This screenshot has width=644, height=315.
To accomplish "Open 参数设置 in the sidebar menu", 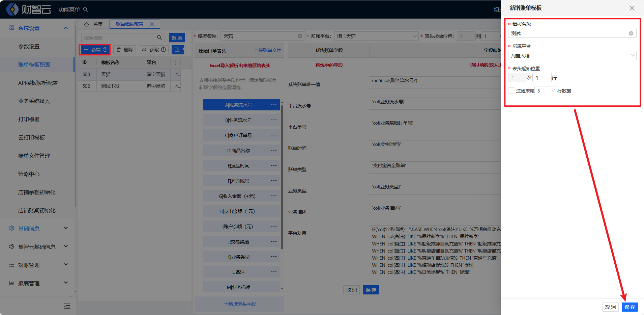I will pos(29,47).
